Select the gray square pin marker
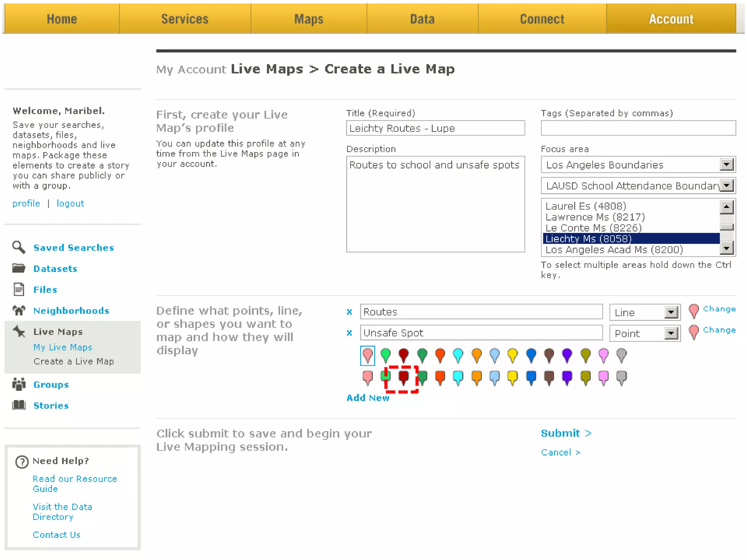Image resolution: width=747 pixels, height=560 pixels. click(622, 378)
